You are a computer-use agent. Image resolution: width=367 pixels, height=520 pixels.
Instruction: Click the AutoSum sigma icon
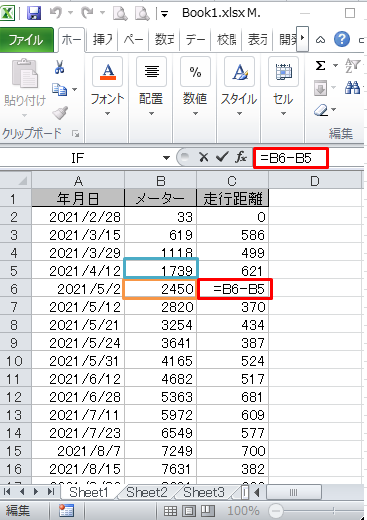click(x=320, y=66)
